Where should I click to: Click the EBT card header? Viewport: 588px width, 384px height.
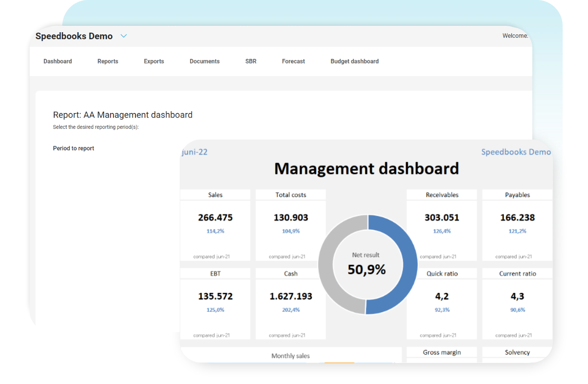pos(215,274)
